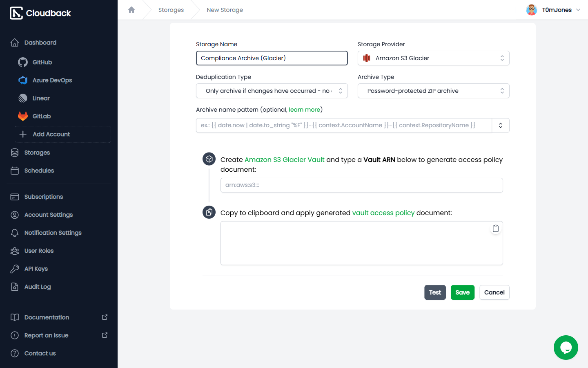This screenshot has height=368, width=588.
Task: Open the Storage Provider dropdown
Action: [434, 58]
